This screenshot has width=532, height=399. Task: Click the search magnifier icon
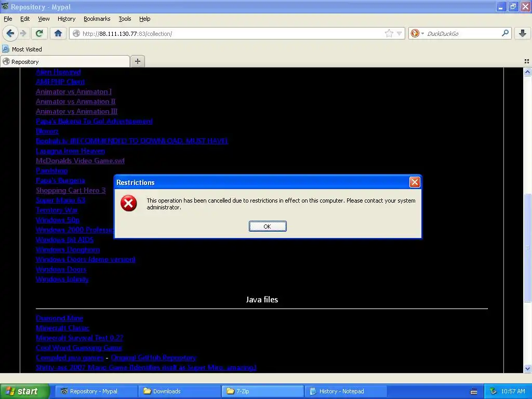(505, 33)
